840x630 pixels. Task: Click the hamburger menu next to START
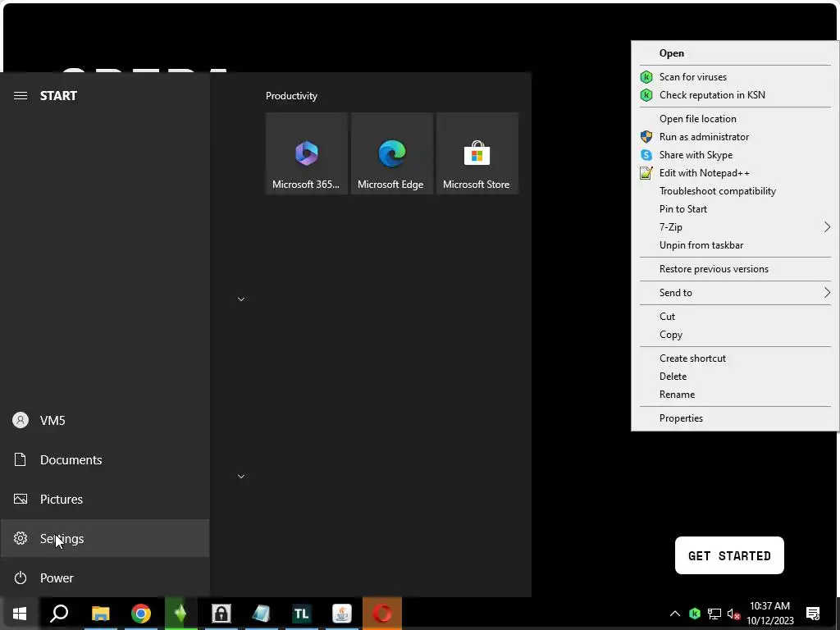[x=21, y=96]
